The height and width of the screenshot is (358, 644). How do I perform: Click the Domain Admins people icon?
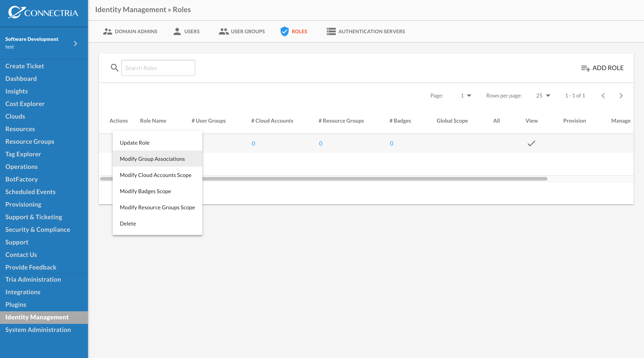click(x=107, y=31)
